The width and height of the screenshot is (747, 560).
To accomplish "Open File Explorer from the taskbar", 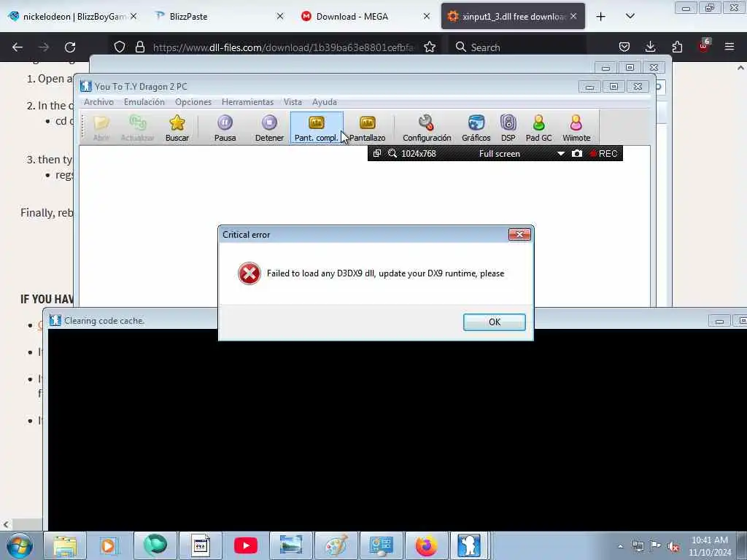I will (65, 545).
